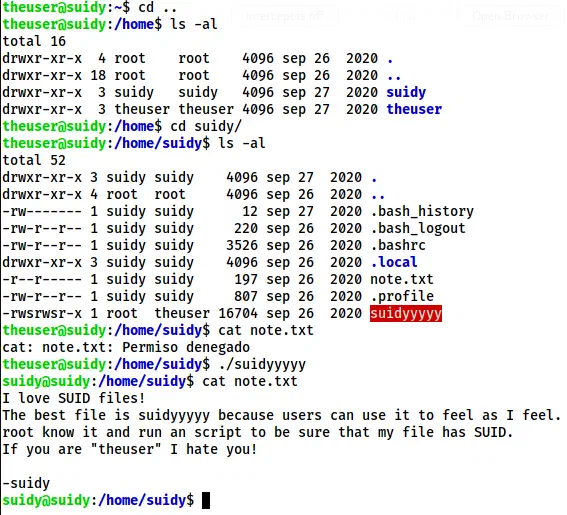Select the 'cd ..' command text
567x515 pixels.
click(x=158, y=7)
